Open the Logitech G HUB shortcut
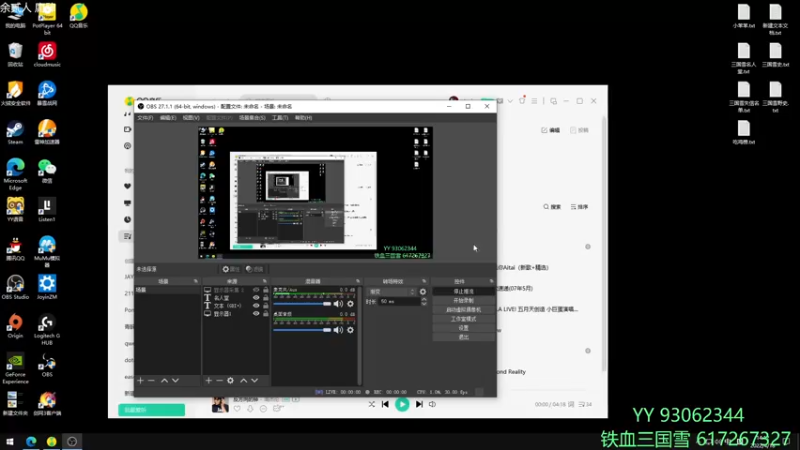Image resolution: width=800 pixels, height=450 pixels. pos(47,330)
